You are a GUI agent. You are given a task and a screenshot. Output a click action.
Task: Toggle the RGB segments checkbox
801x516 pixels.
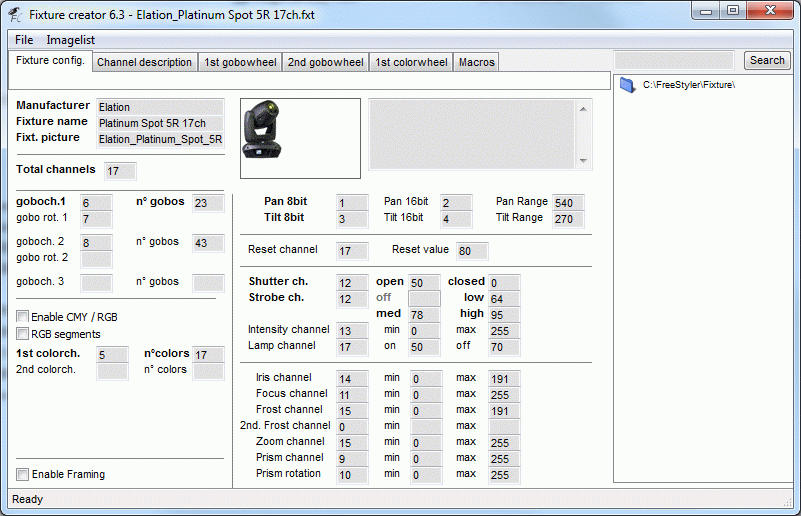pyautogui.click(x=22, y=334)
